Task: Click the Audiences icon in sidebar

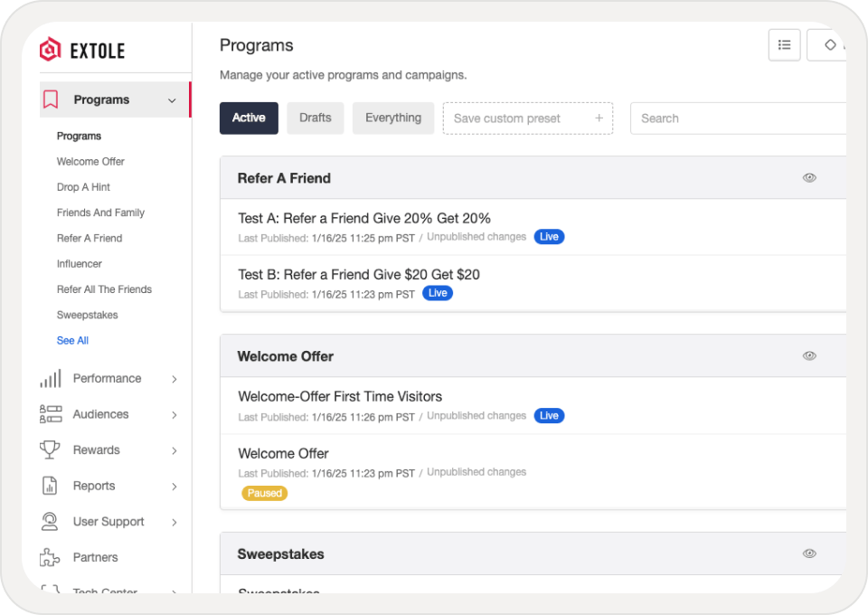Action: [x=51, y=414]
